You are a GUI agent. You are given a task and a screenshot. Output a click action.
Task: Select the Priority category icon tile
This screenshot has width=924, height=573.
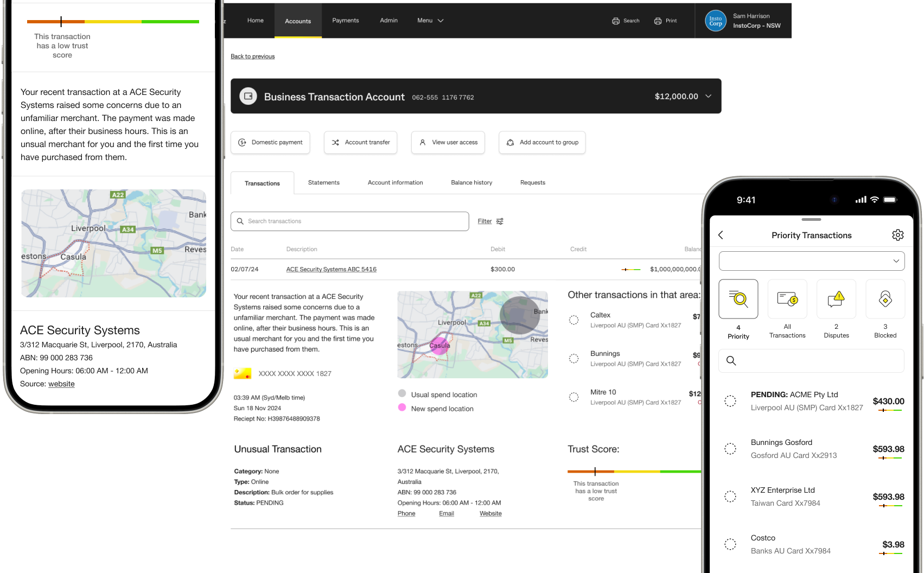click(x=738, y=299)
